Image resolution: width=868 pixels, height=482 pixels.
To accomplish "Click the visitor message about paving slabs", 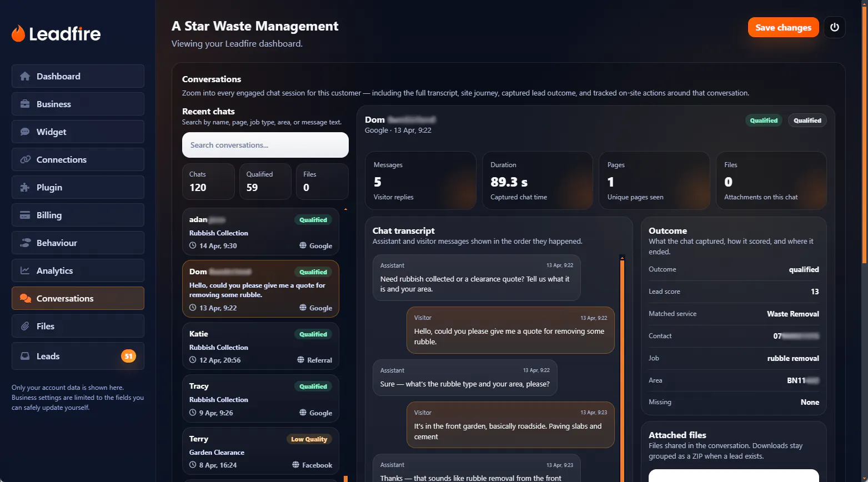I will coord(510,425).
